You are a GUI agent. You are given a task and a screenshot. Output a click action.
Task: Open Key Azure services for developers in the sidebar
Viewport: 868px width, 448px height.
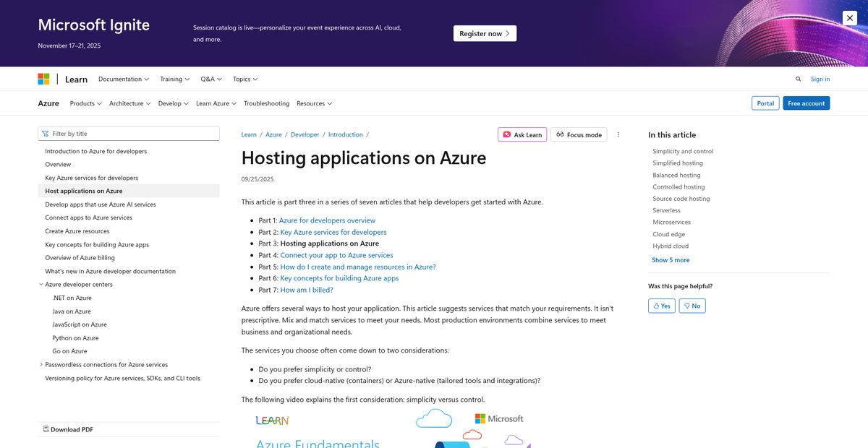(x=91, y=178)
